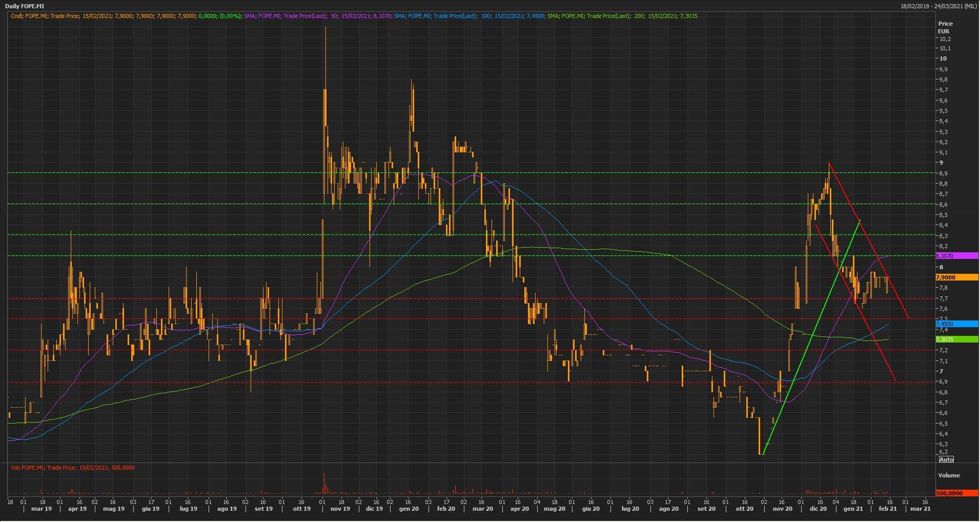The image size is (980, 522).
Task: Click the red 500,0000 volume tag
Action: coord(956,493)
